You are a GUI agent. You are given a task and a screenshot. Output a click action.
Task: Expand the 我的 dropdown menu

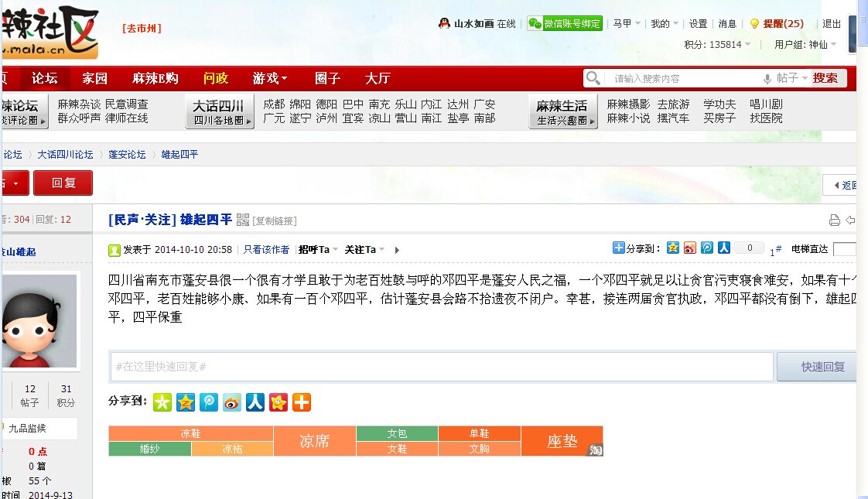pyautogui.click(x=665, y=24)
